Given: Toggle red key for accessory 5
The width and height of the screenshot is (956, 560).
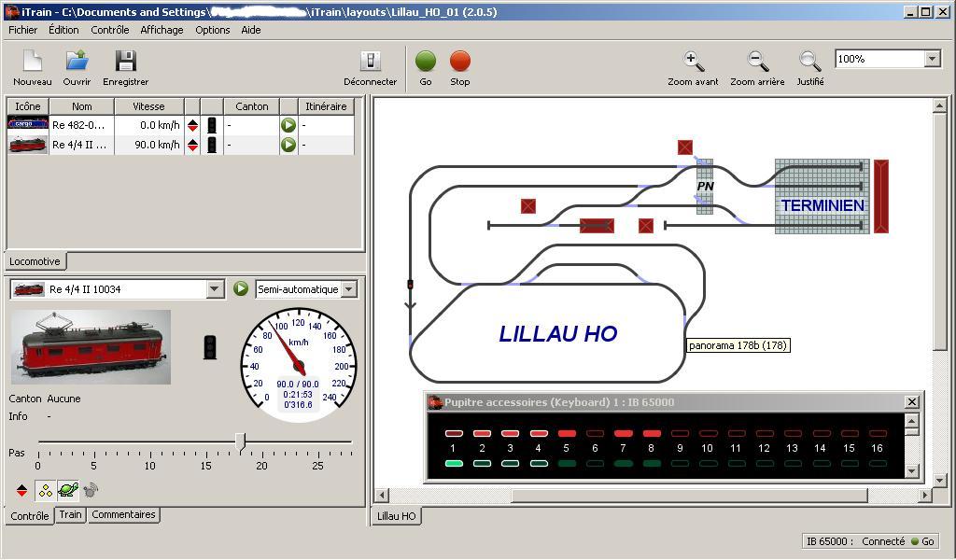Looking at the screenshot, I should (567, 433).
